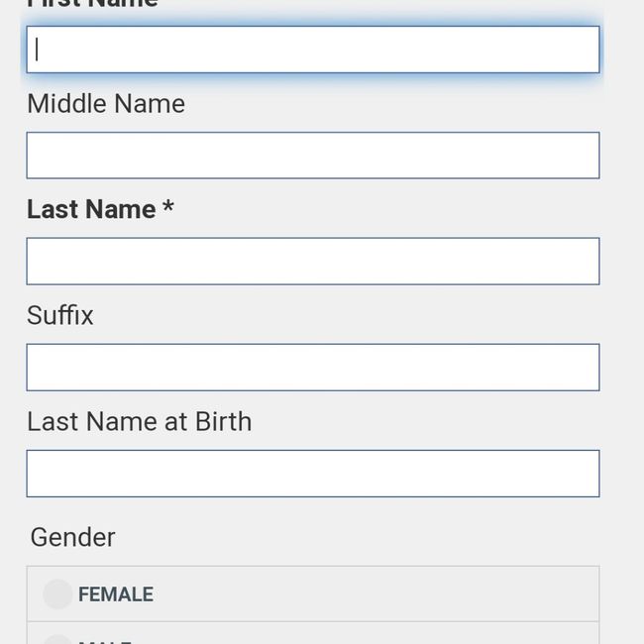
Task: Click the Middle Name label
Action: [106, 104]
